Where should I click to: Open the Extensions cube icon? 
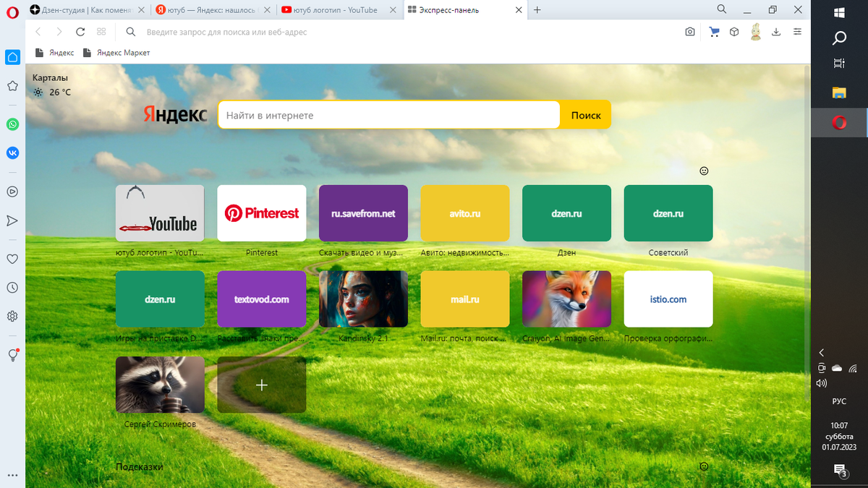[x=734, y=32]
